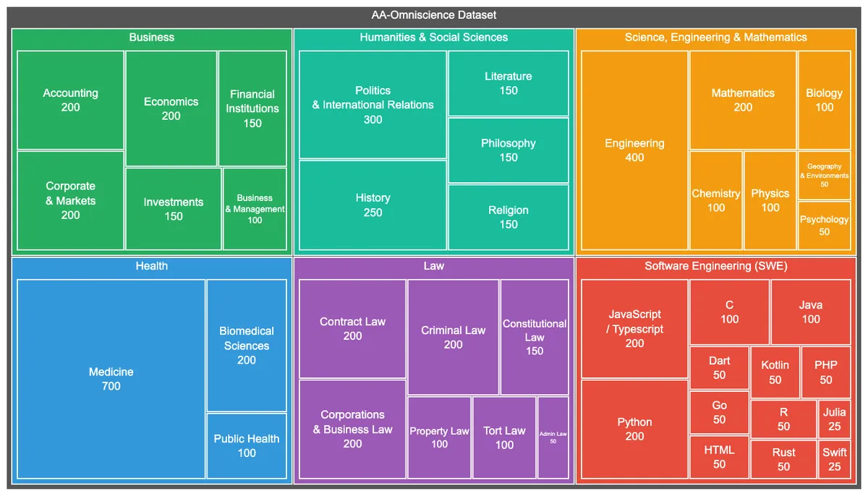This screenshot has height=496, width=868.
Task: Click the Public Health 100 tile
Action: point(247,445)
